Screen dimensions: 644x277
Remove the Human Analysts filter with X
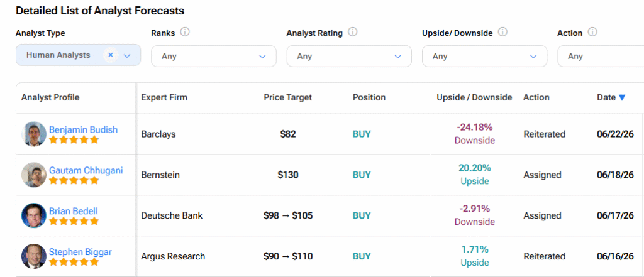click(x=111, y=55)
